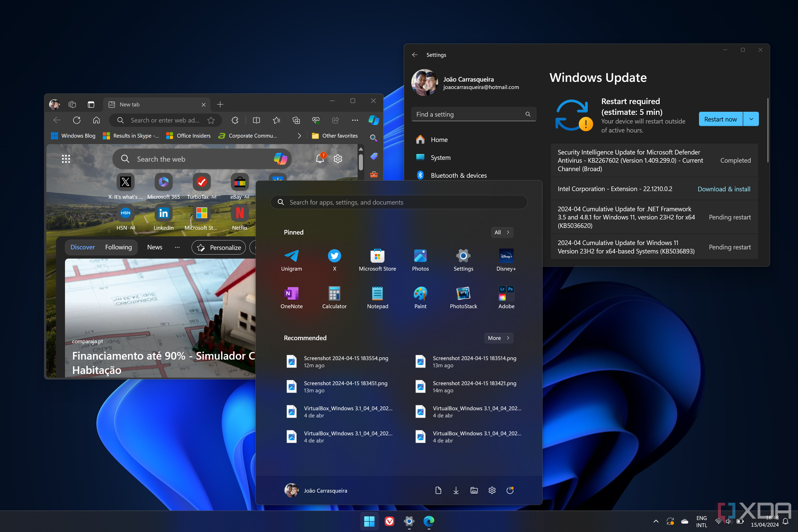
Task: Open Edge split screen icon
Action: point(256,120)
